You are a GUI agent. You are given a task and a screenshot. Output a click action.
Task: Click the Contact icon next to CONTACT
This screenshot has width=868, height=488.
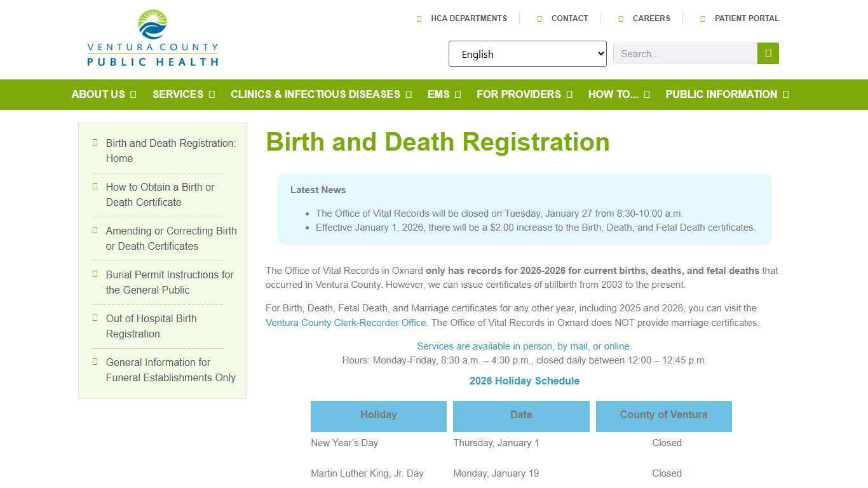[x=539, y=18]
